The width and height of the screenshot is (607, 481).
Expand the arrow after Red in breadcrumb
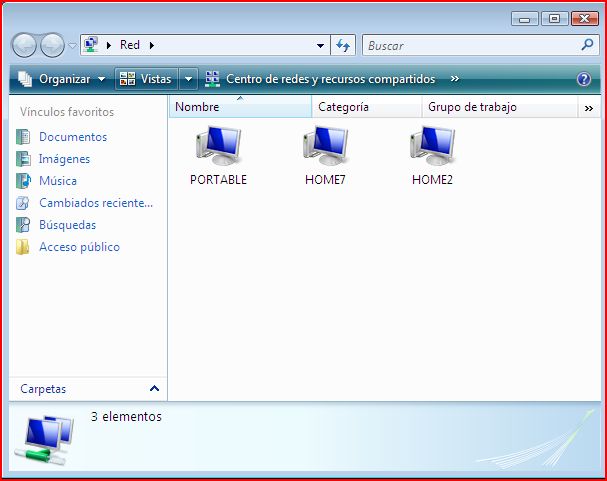click(x=152, y=45)
